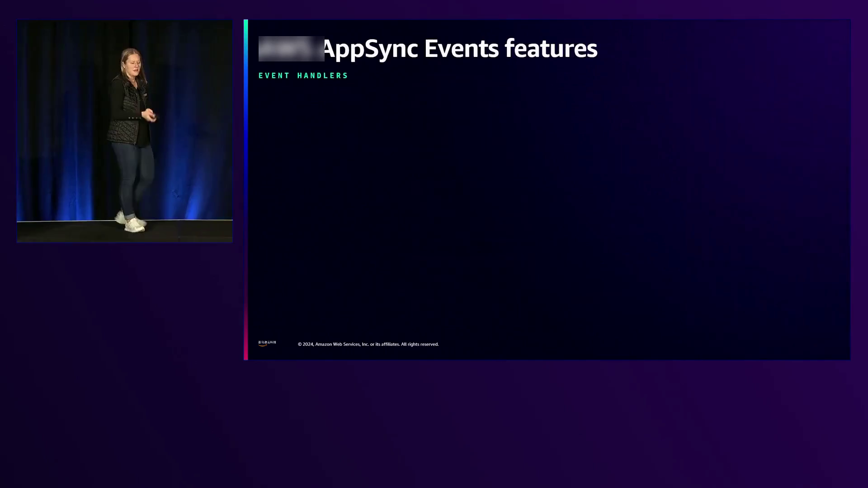Click the word features in slide title

551,48
